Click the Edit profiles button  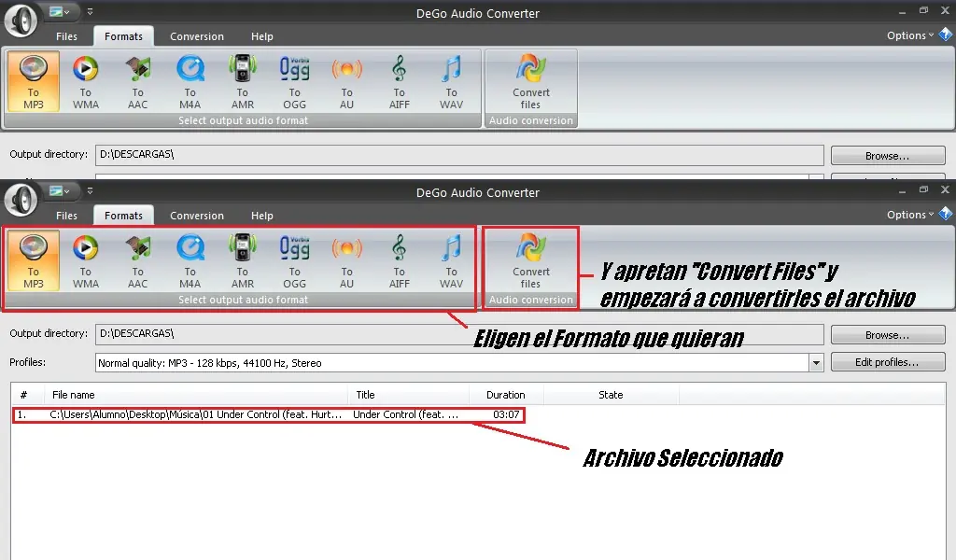click(888, 362)
